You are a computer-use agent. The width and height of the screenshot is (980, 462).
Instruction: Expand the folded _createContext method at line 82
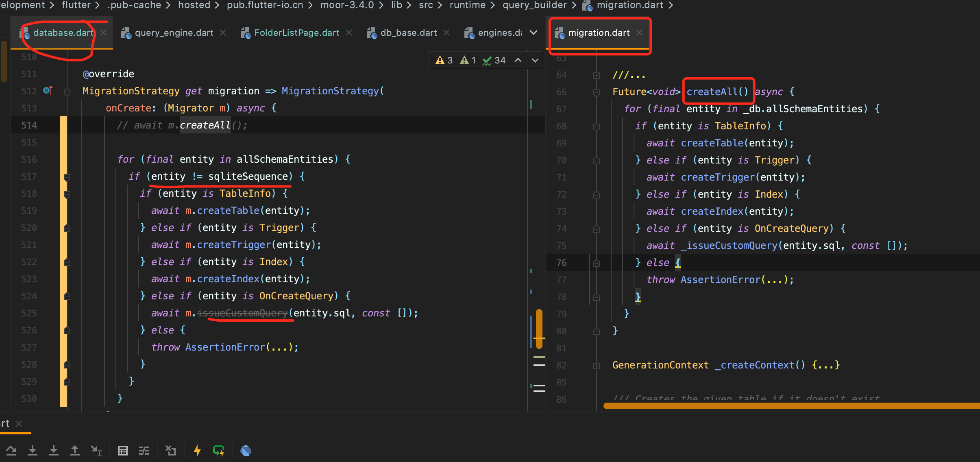597,365
